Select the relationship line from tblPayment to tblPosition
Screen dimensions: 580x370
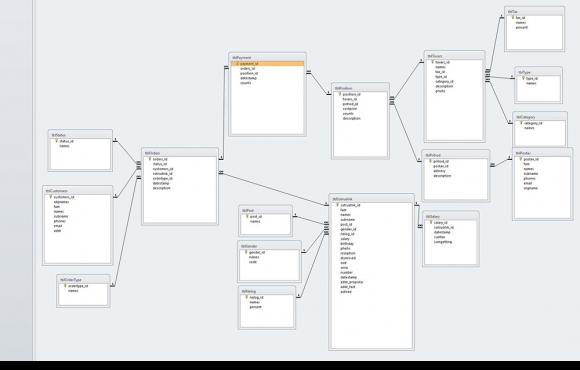coord(318,84)
